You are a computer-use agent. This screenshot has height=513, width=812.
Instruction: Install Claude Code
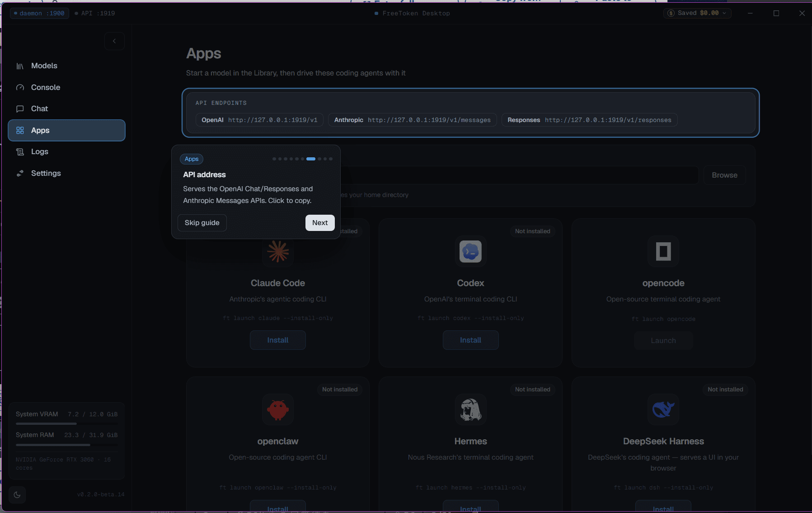(x=278, y=340)
